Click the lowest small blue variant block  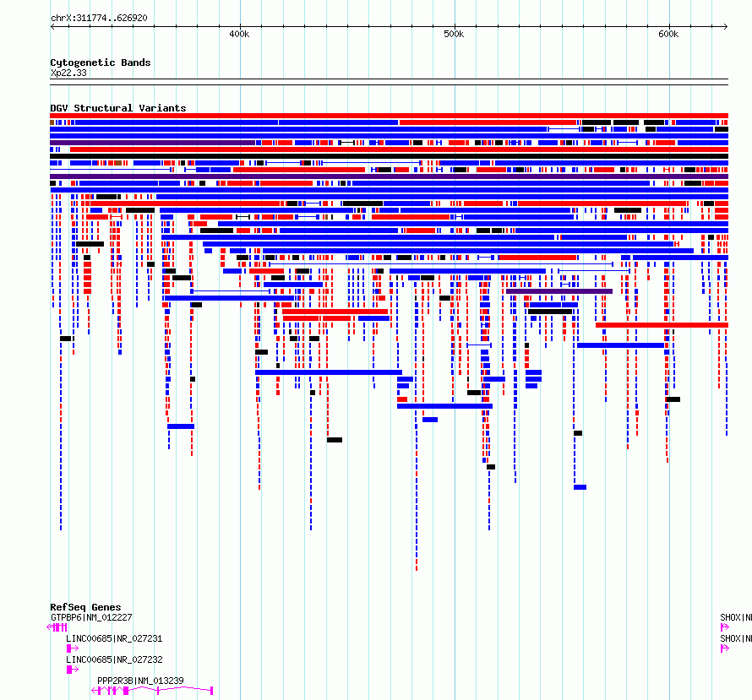click(580, 487)
